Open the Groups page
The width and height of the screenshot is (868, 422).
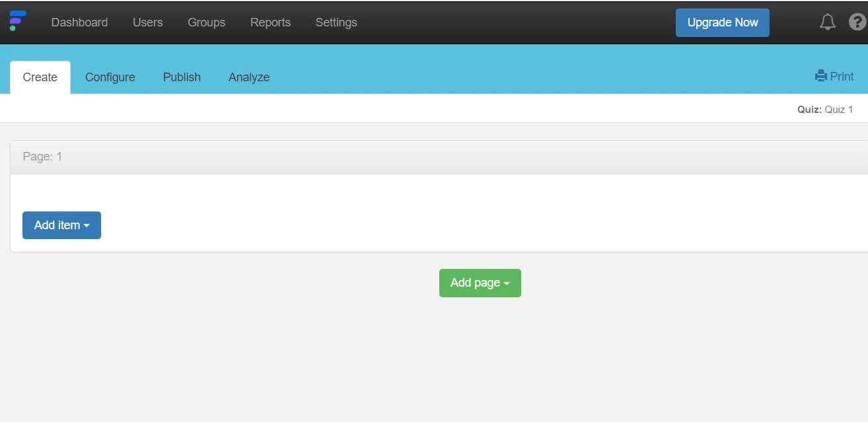coord(206,22)
